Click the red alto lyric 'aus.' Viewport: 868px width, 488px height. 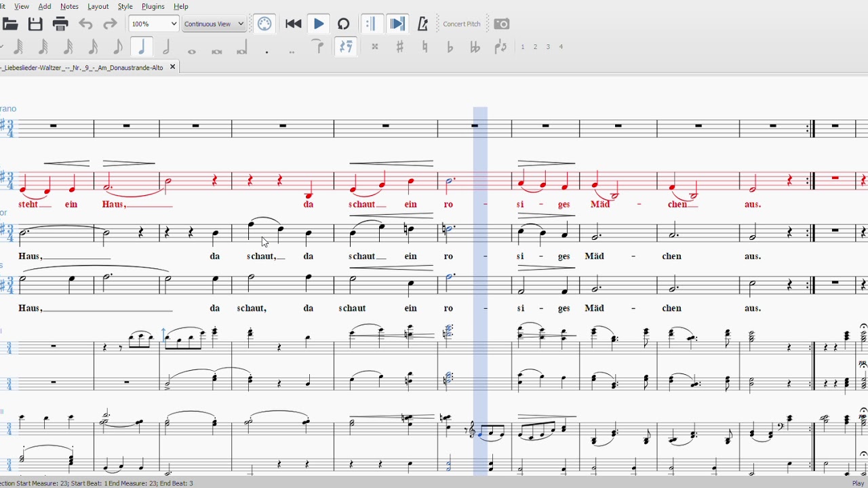point(753,204)
